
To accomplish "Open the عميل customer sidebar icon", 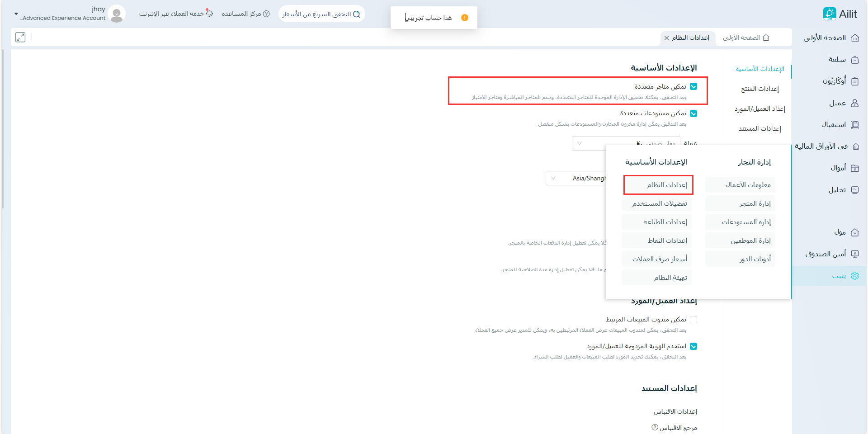I will tap(855, 103).
